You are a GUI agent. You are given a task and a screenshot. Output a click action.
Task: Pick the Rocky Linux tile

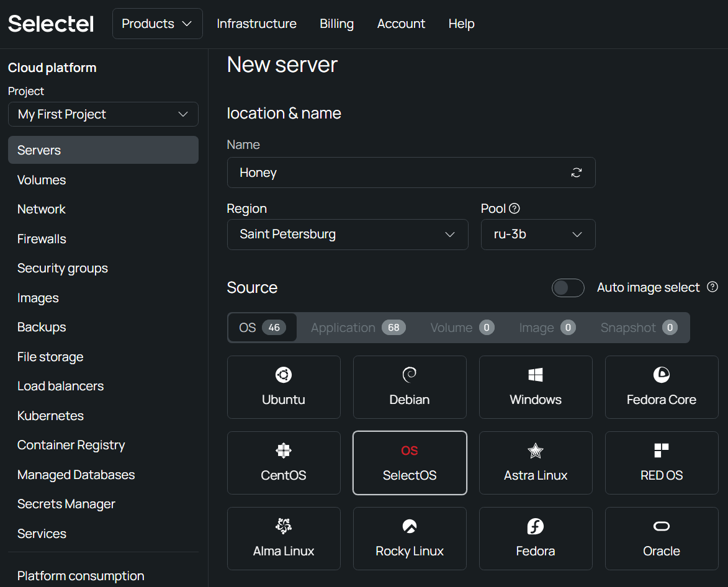point(410,539)
